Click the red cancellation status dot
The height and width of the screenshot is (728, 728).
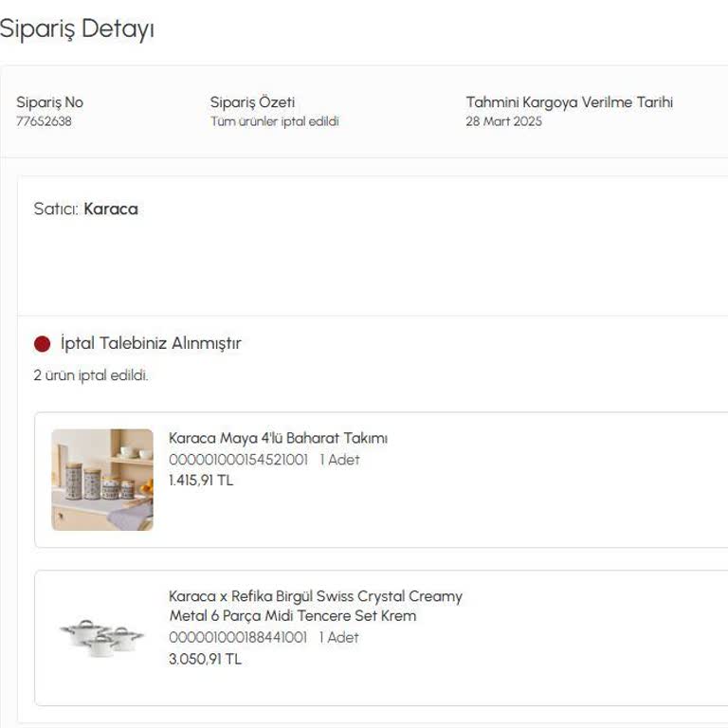tap(43, 344)
